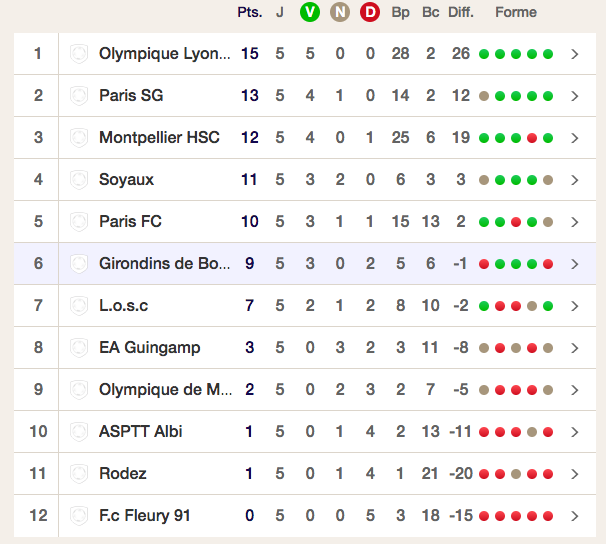606x544 pixels.
Task: Click Paris SG team crest icon
Action: click(79, 96)
